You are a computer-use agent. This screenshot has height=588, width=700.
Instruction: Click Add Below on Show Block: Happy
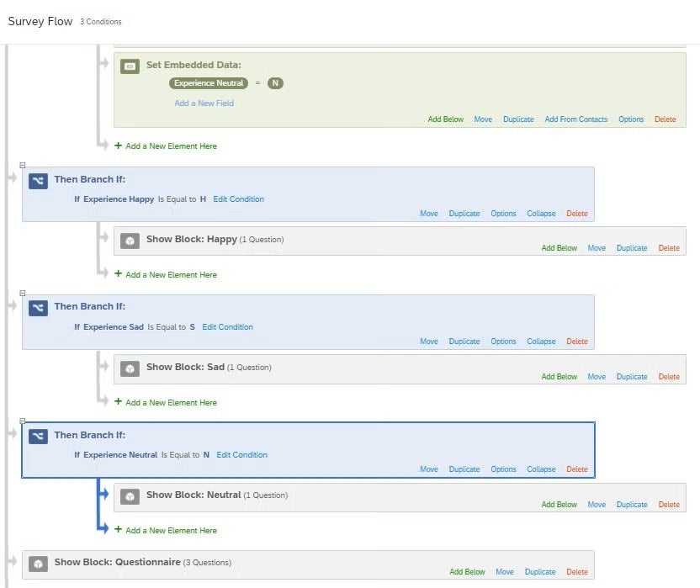coord(559,248)
